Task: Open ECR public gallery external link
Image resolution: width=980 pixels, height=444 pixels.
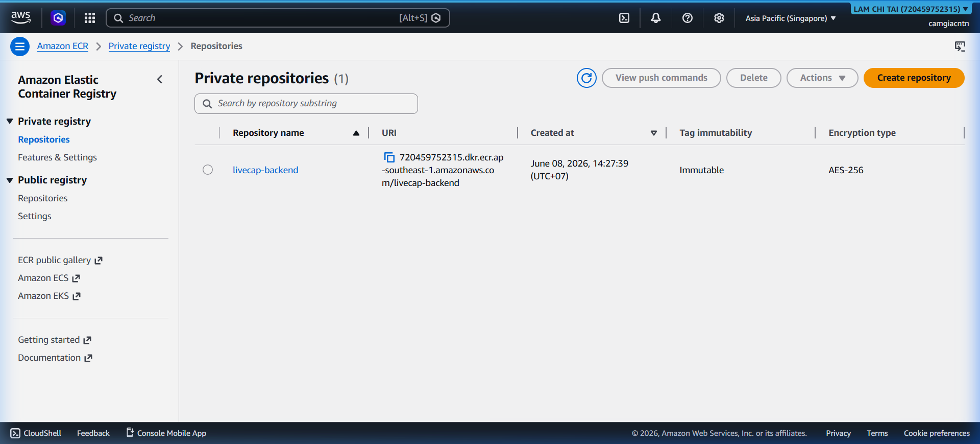Action: (x=60, y=260)
